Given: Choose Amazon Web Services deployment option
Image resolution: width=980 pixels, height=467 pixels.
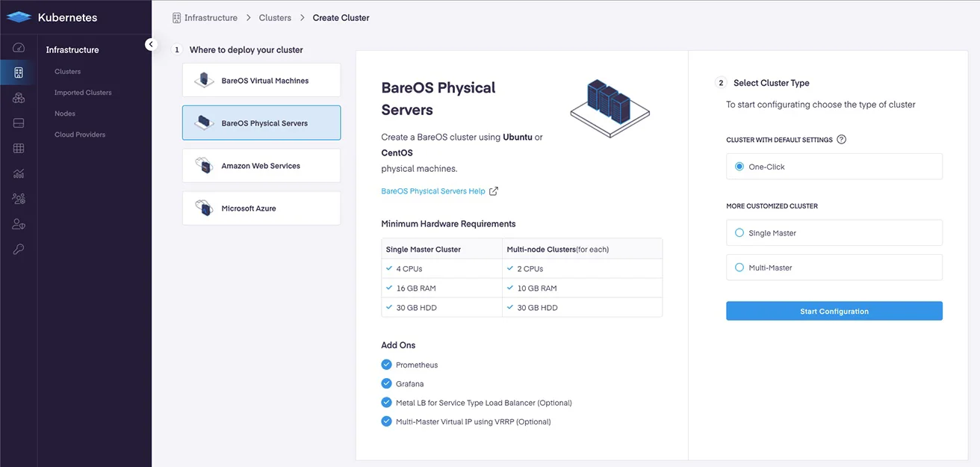Looking at the screenshot, I should pyautogui.click(x=261, y=166).
